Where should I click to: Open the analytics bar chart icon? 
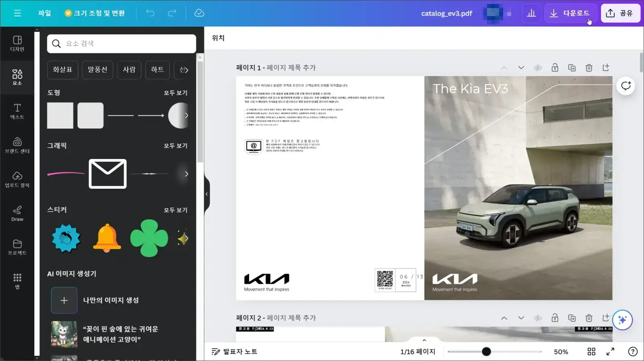(531, 13)
